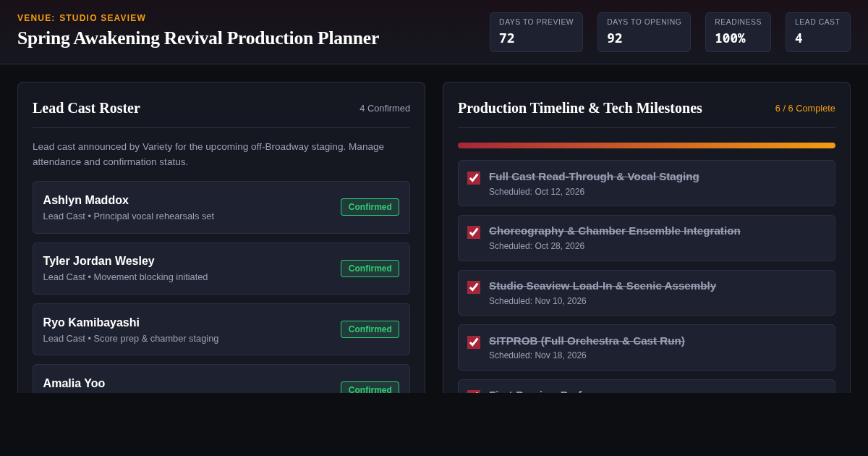Uncheck the Choreography & Chamber Ensemble Integration checkbox
The width and height of the screenshot is (868, 456).
474,232
